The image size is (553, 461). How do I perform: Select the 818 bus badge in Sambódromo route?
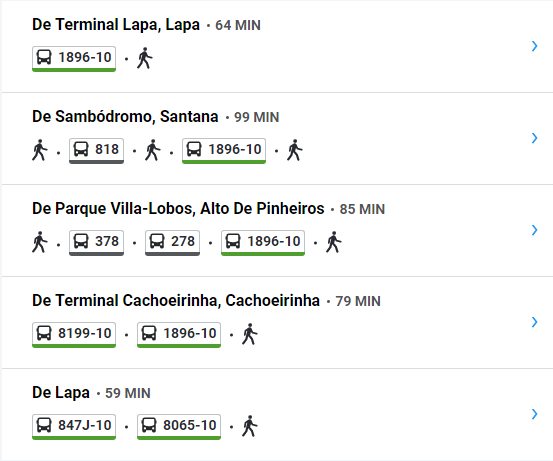click(x=96, y=151)
